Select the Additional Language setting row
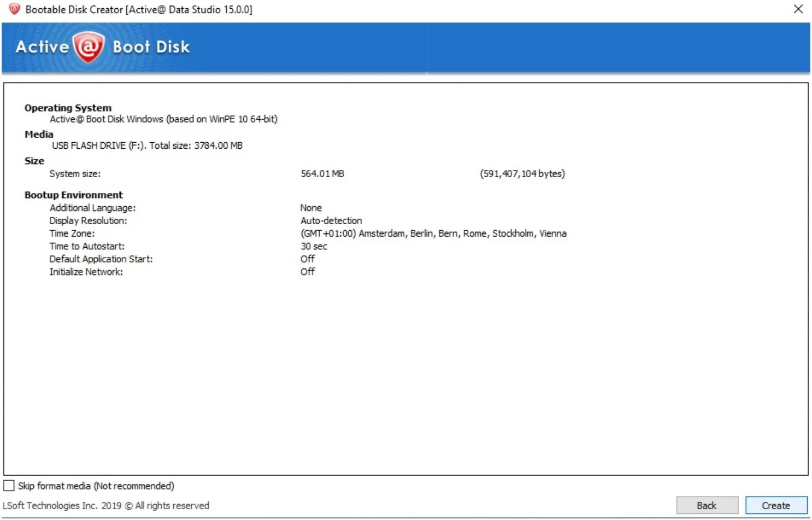This screenshot has width=812, height=520. (92, 208)
